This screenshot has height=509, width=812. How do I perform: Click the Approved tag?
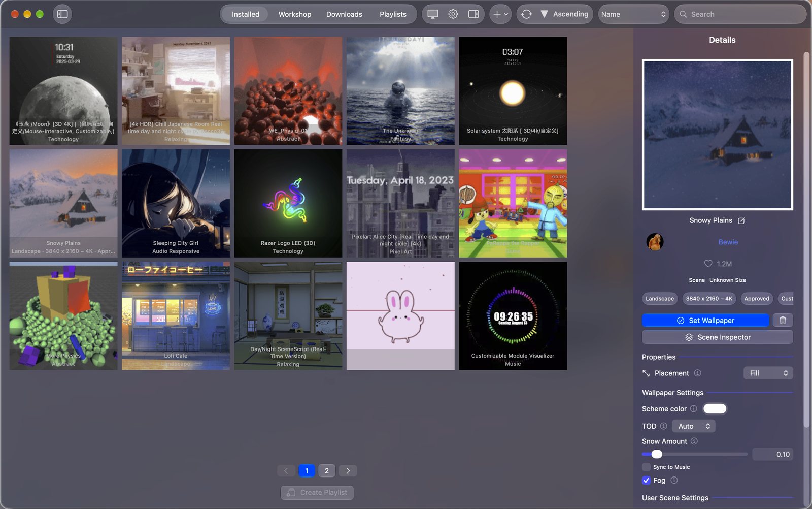(x=757, y=299)
